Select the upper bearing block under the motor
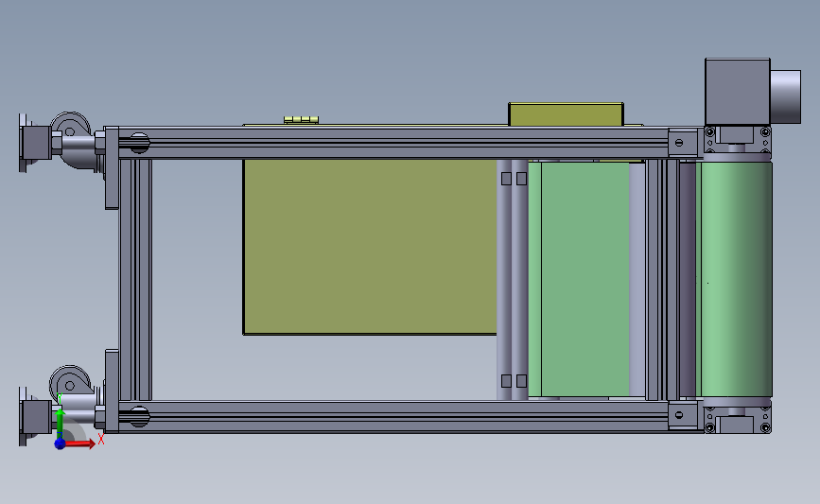Image resolution: width=820 pixels, height=504 pixels. point(738,139)
